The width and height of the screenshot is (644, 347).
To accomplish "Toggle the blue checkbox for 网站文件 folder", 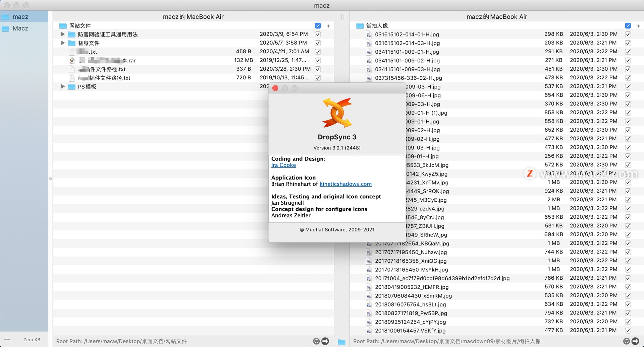I will (x=318, y=26).
